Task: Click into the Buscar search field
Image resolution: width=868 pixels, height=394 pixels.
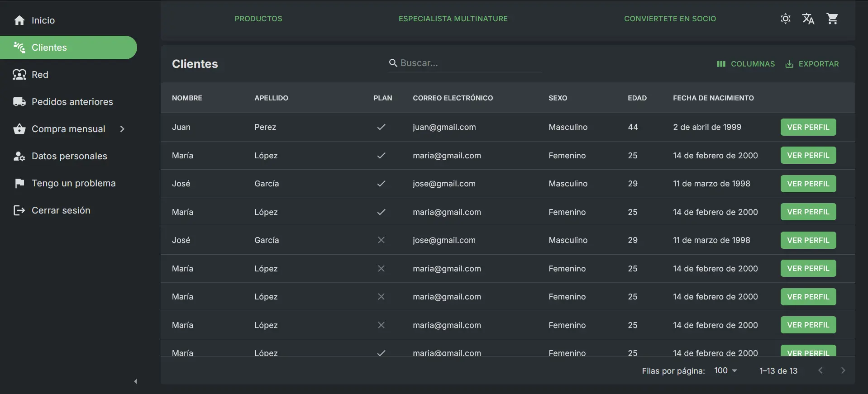Action: (x=468, y=63)
